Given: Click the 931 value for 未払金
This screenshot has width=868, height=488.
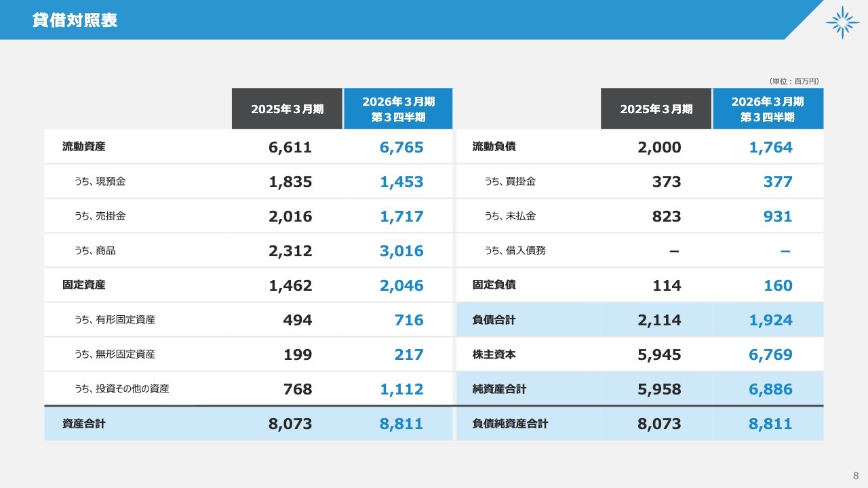Looking at the screenshot, I should click(x=777, y=216).
